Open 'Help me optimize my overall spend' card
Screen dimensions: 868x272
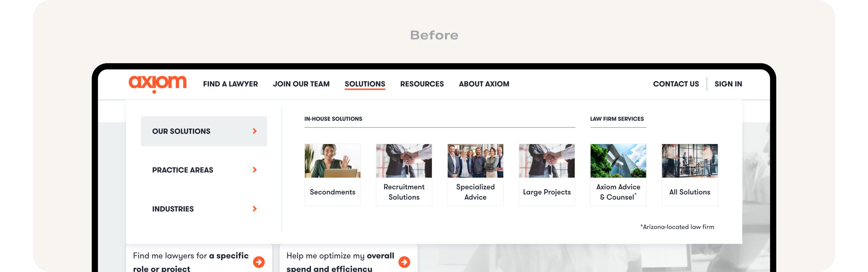(x=349, y=258)
